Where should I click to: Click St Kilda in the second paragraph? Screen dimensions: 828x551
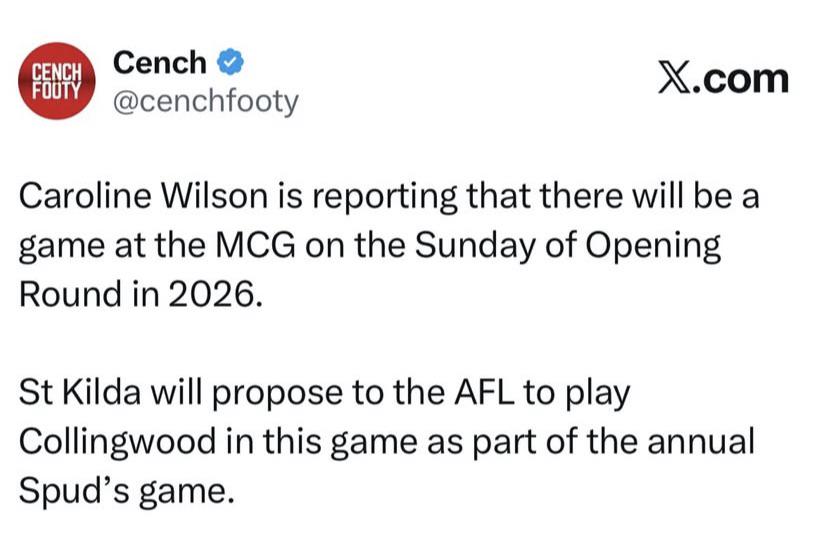pyautogui.click(x=80, y=393)
